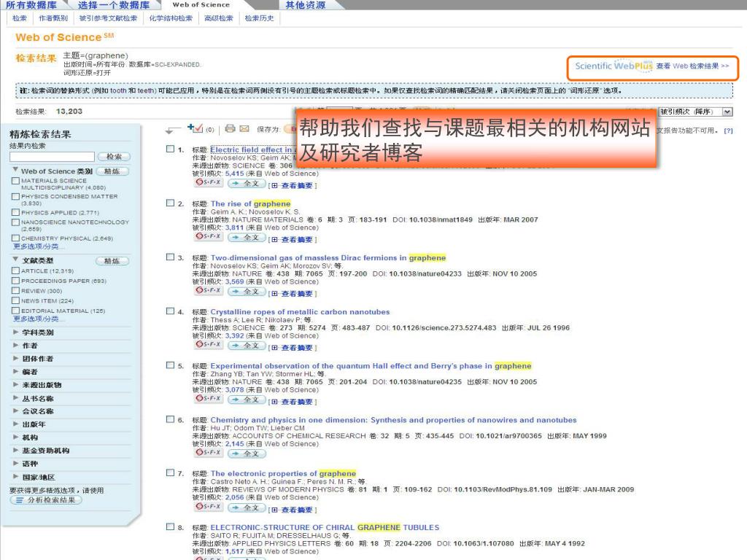The image size is (747, 560).
Task: Open full text for result 5
Action: (x=247, y=399)
